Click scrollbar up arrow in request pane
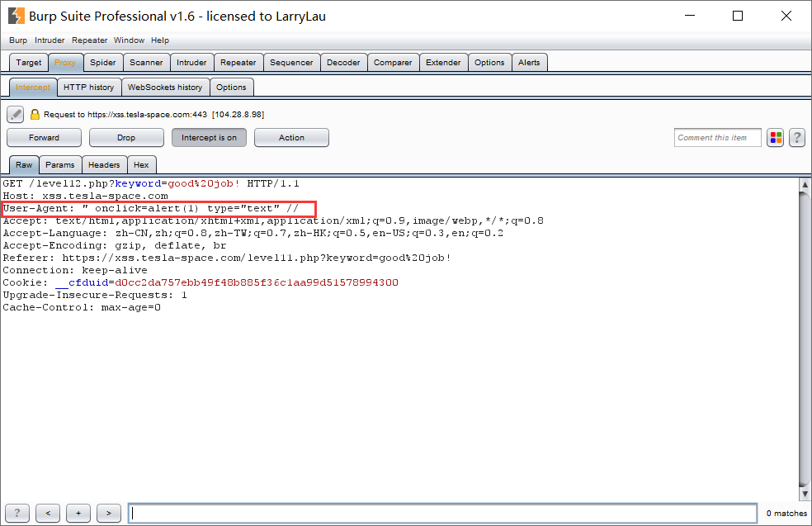 coord(805,184)
